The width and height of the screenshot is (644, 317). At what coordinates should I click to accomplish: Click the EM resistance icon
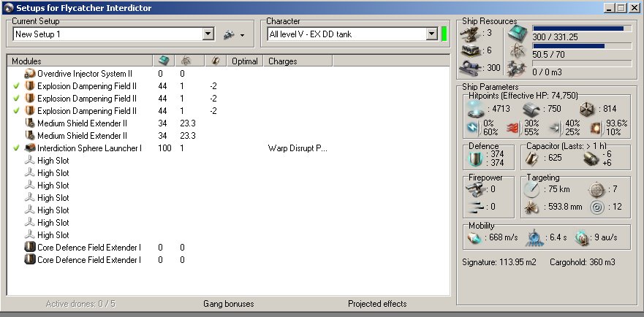pos(474,128)
